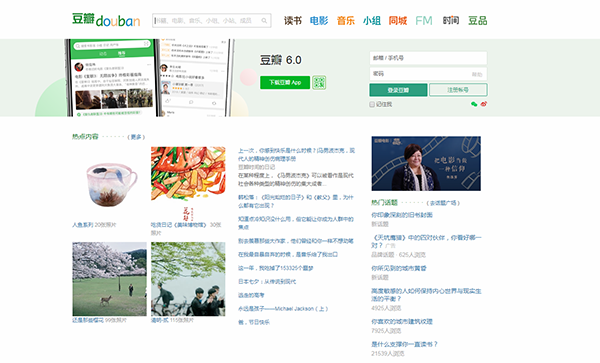Go to the 电影 movies section
This screenshot has height=363, width=600.
tap(319, 20)
